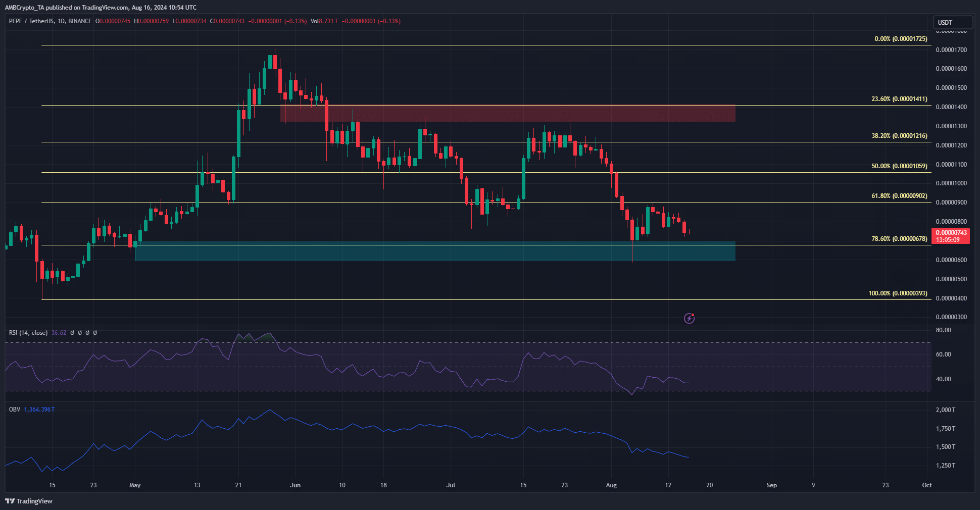The width and height of the screenshot is (980, 510).
Task: Click the Sep date on time axis
Action: tap(771, 485)
